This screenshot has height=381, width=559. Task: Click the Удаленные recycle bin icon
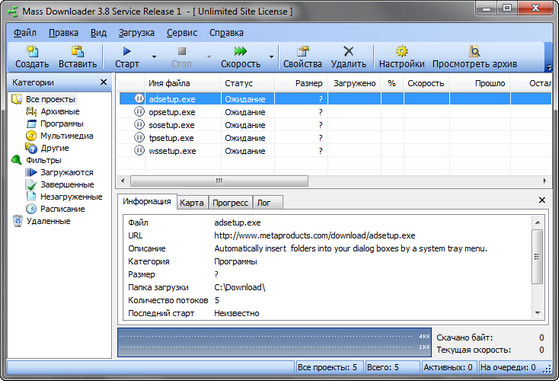tap(17, 221)
